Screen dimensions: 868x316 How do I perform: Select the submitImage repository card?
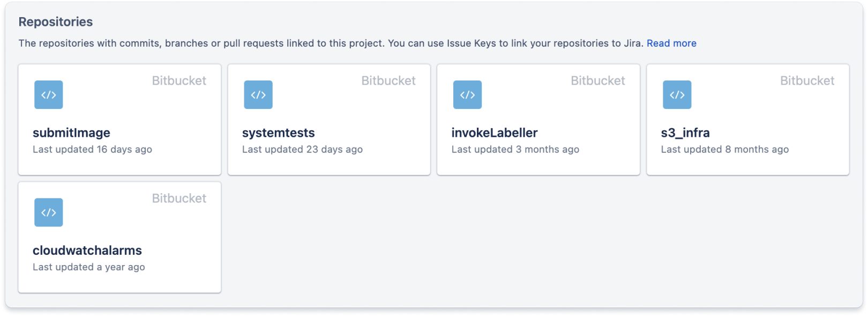119,119
